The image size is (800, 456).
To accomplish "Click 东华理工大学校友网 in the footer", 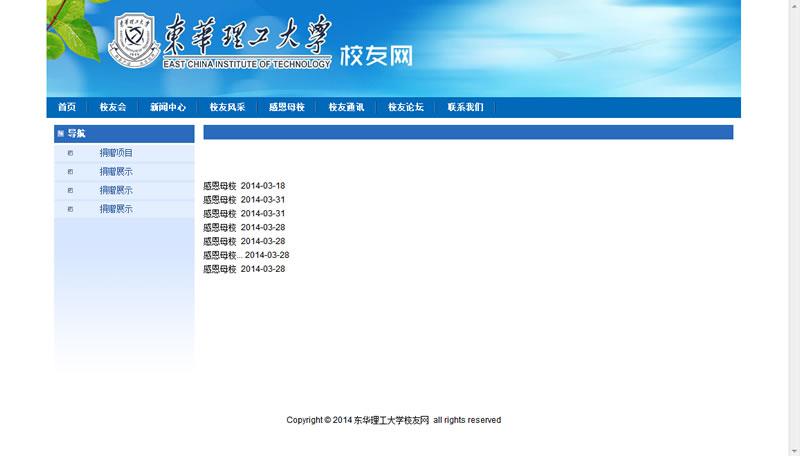I will pyautogui.click(x=391, y=420).
